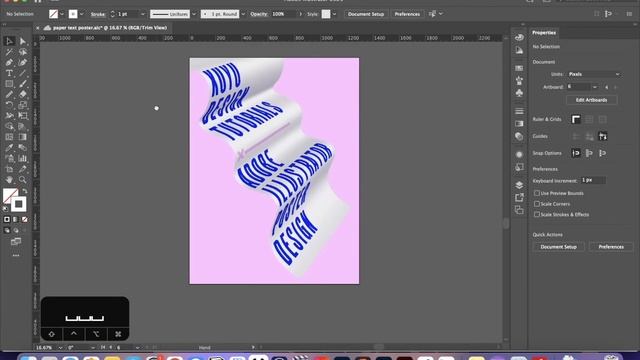Select the Curvature tool
Viewport: 640px width, 360px height.
(x=22, y=62)
